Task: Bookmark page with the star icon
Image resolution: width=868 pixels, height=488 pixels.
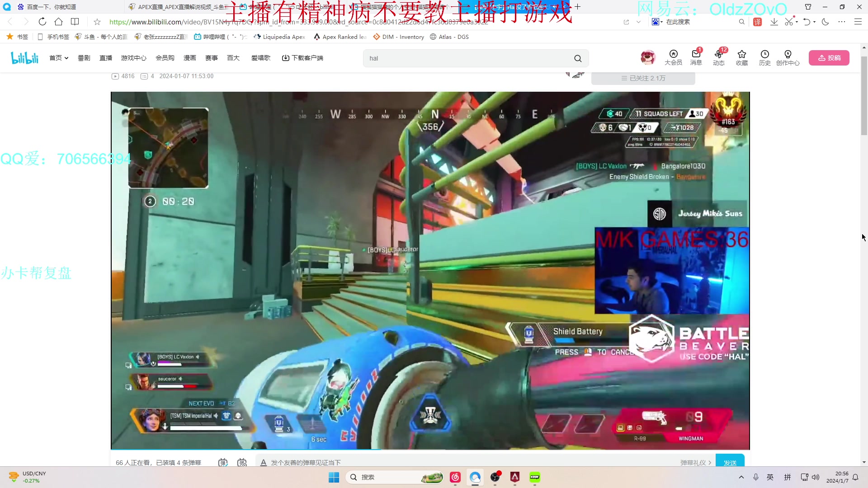Action: (x=97, y=22)
